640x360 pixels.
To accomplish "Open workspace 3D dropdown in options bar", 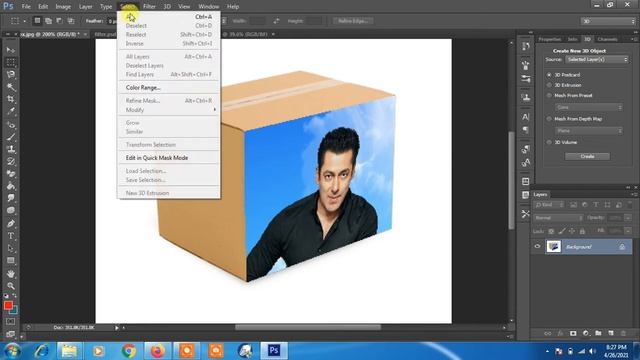I will point(608,21).
